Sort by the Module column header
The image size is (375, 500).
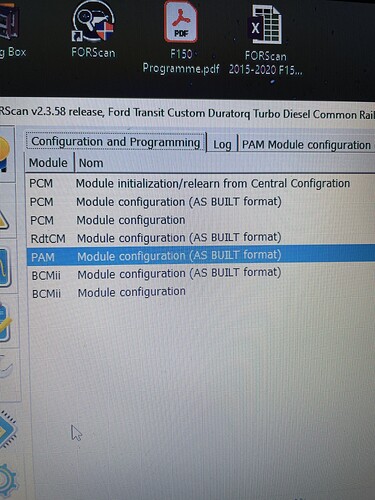coord(49,163)
